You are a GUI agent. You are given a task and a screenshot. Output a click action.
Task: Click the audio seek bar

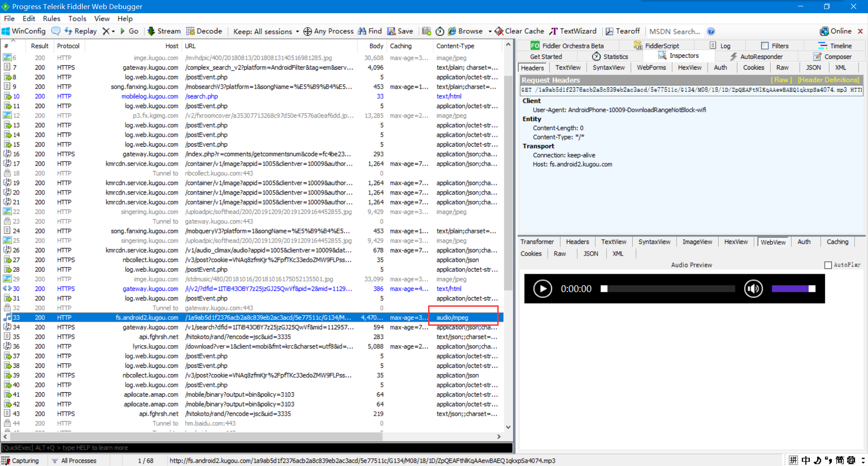(x=668, y=289)
